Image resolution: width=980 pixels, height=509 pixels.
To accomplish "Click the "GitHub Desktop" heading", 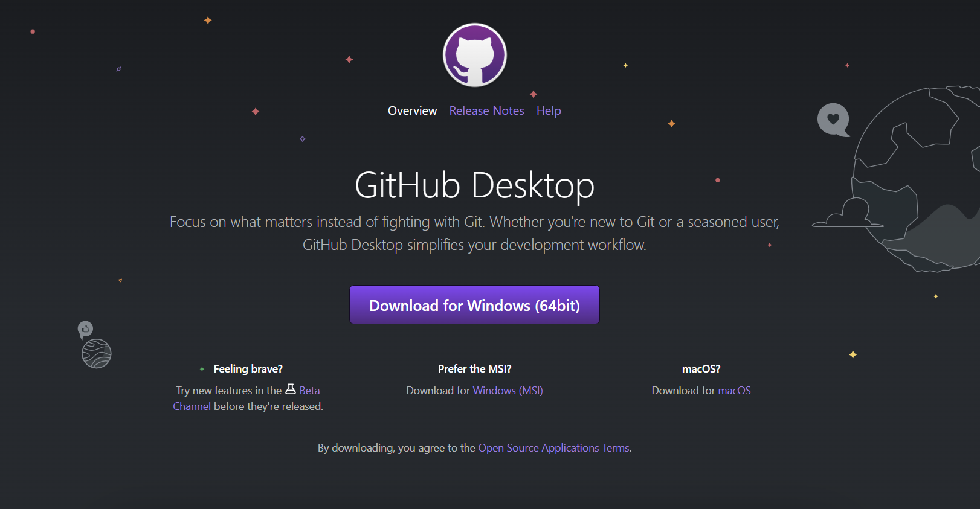I will coord(474,185).
